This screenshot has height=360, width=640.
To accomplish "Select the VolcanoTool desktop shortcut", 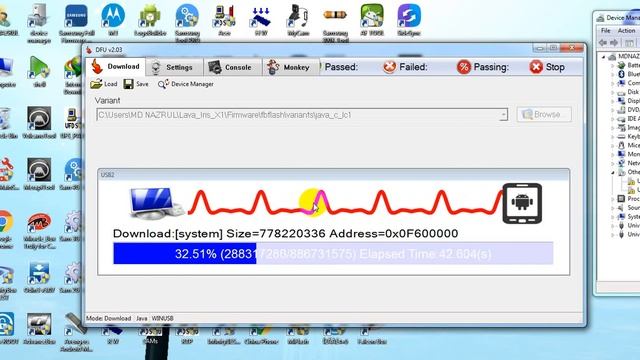I will [39, 118].
